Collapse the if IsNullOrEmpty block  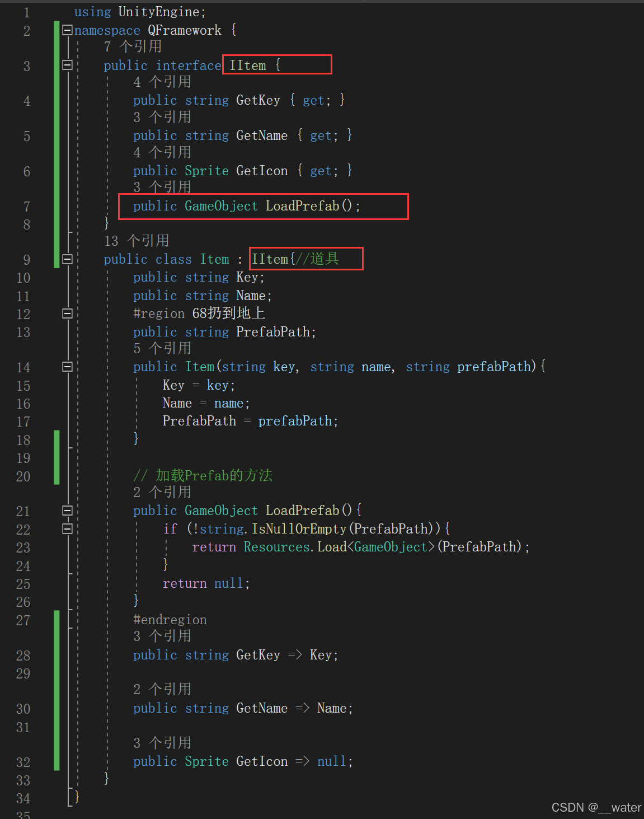[x=67, y=528]
